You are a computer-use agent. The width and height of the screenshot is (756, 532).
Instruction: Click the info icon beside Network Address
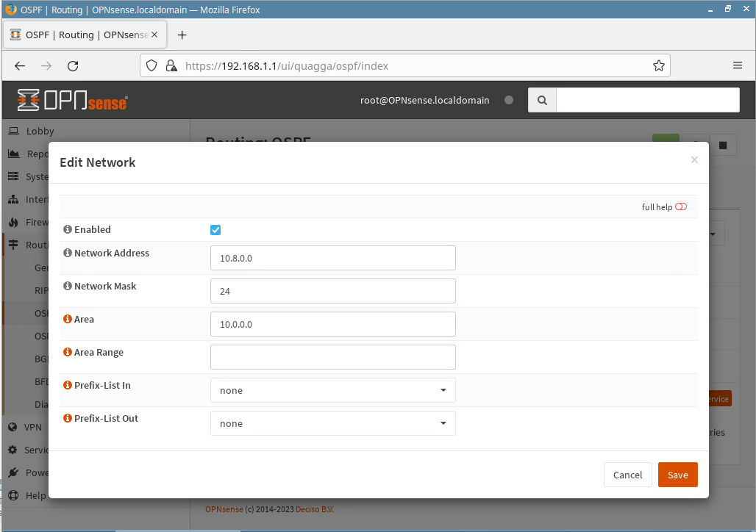pos(68,254)
